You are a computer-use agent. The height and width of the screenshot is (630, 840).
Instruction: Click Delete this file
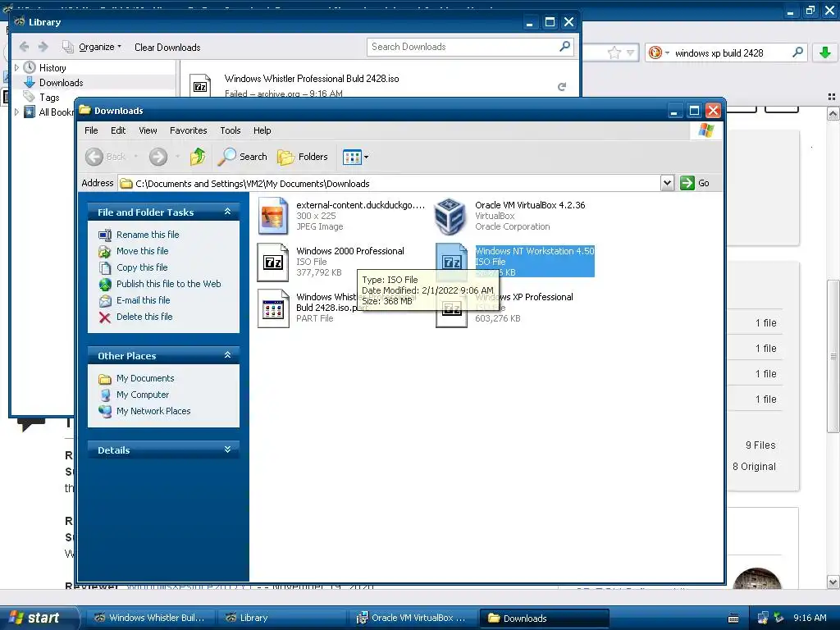[x=144, y=317]
